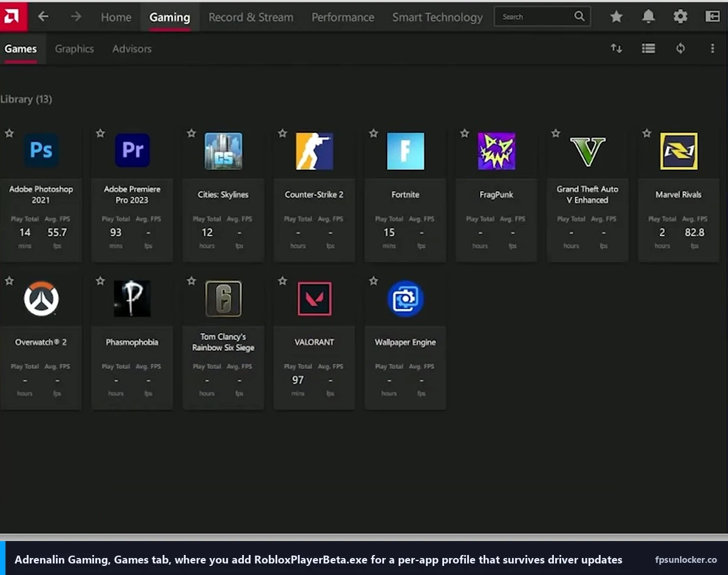Toggle favorite star on VALORANT
Screen dimensions: 728x575
tap(282, 281)
